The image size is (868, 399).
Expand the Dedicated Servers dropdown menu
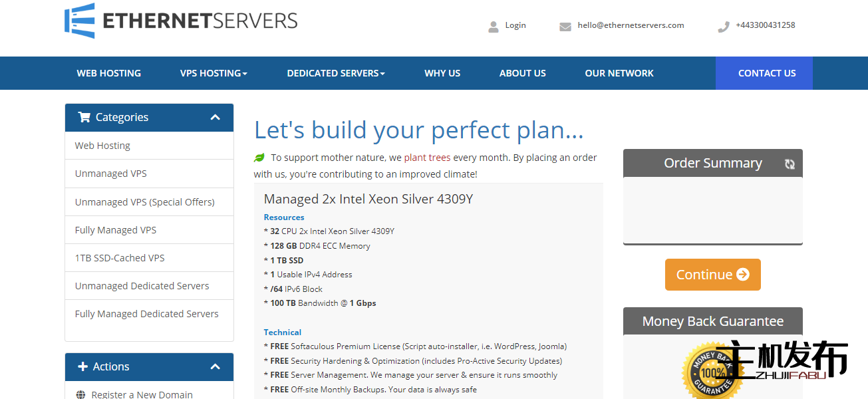[336, 73]
